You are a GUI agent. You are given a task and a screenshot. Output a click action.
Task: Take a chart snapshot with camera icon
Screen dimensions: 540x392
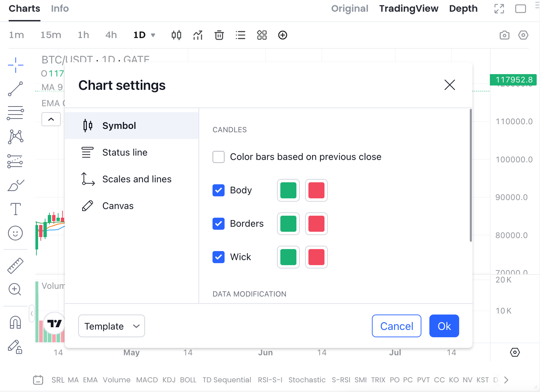(504, 35)
